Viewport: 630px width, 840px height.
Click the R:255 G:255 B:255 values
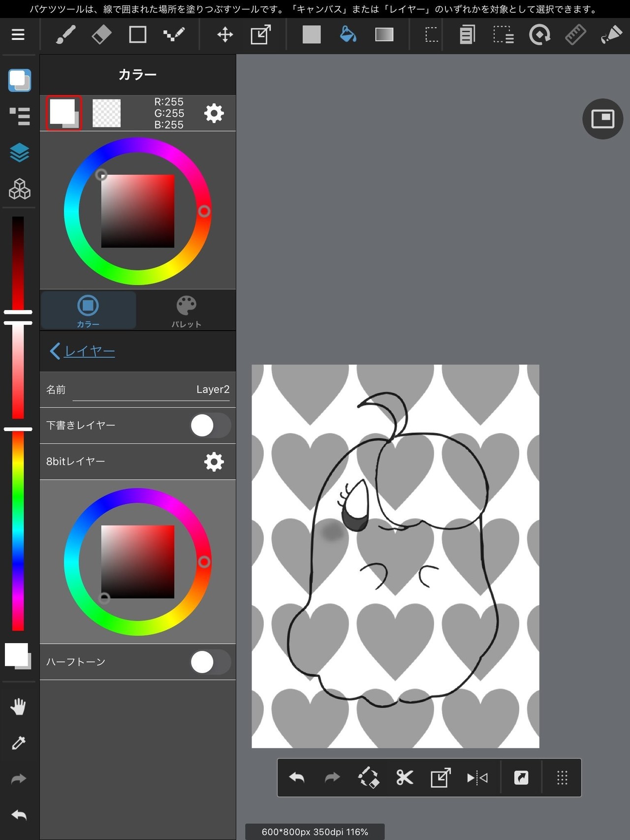[169, 113]
